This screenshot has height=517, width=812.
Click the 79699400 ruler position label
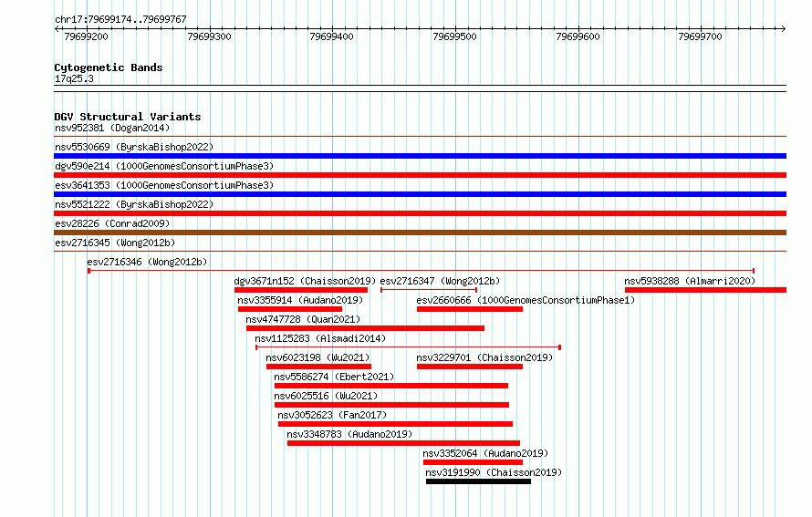click(x=331, y=36)
